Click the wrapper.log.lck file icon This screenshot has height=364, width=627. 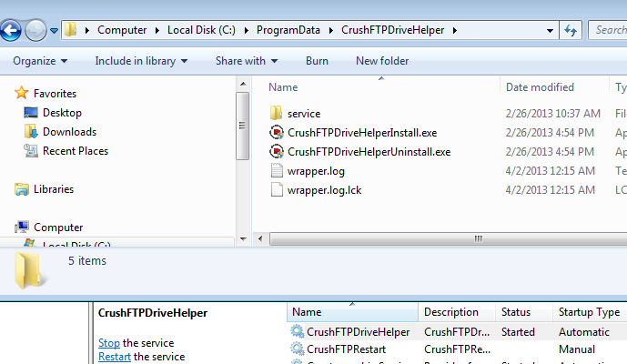277,189
